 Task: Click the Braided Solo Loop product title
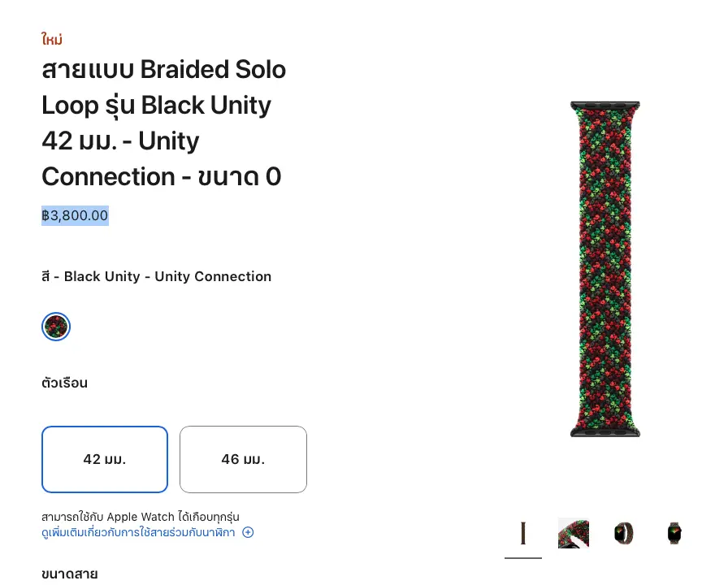coord(163,123)
